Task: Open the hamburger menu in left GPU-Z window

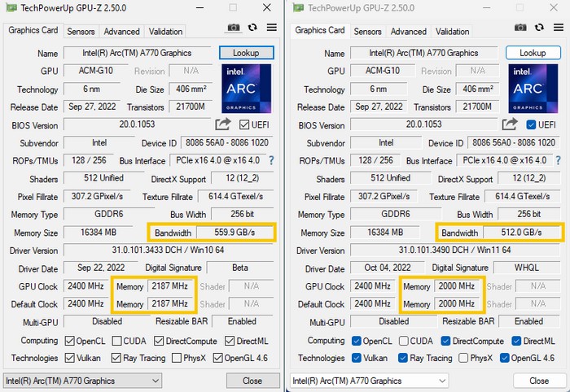Action: (x=271, y=28)
